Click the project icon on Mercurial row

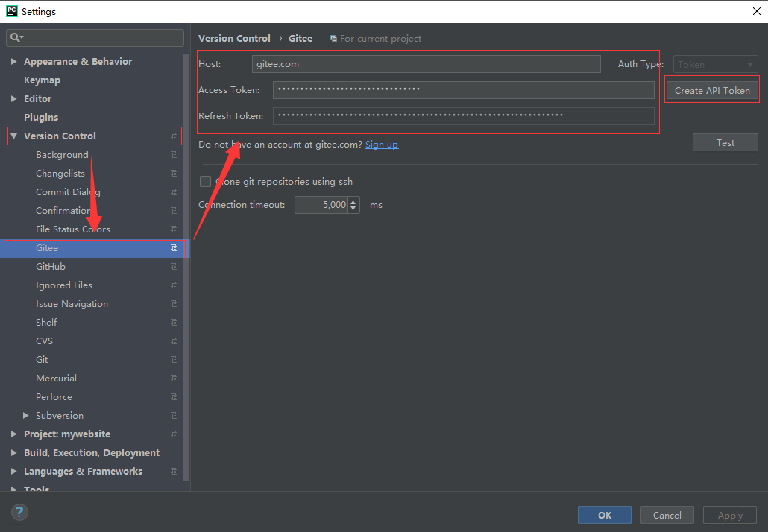[174, 378]
